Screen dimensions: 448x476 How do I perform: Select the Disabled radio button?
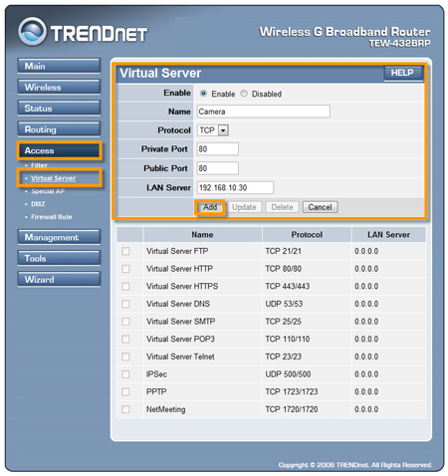[244, 94]
